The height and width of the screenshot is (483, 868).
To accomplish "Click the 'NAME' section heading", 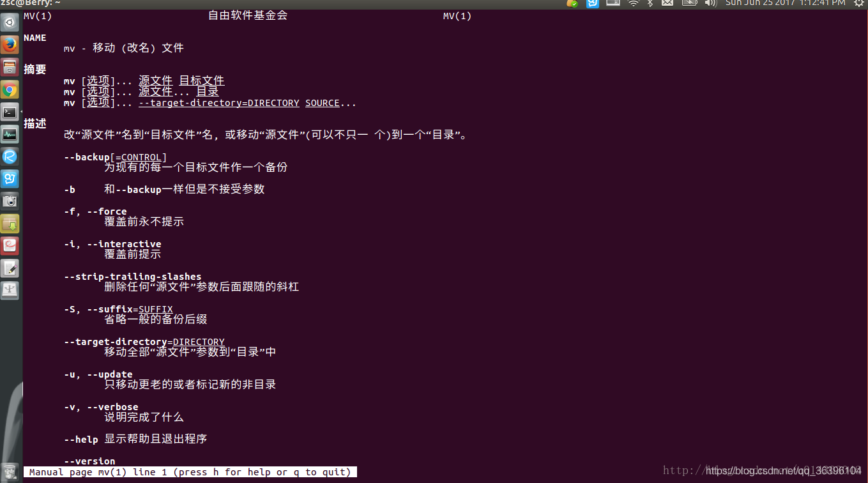I will pos(35,38).
